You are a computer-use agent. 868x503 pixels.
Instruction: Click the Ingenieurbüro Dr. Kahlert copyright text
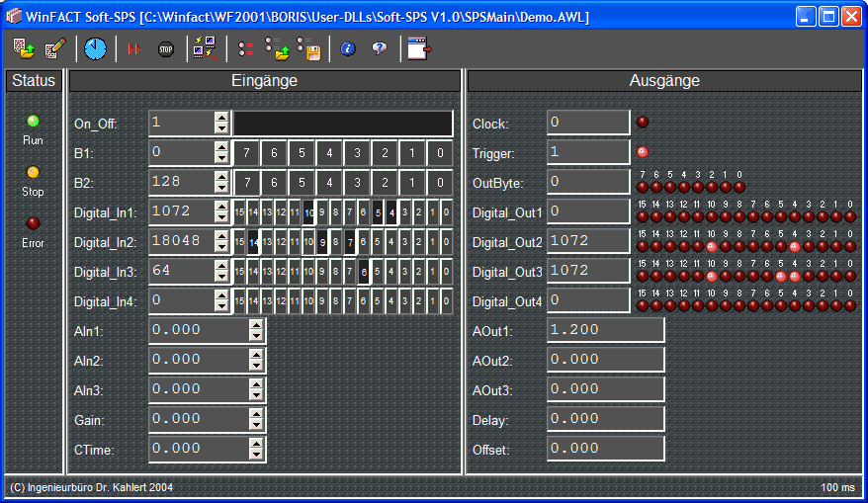[91, 487]
